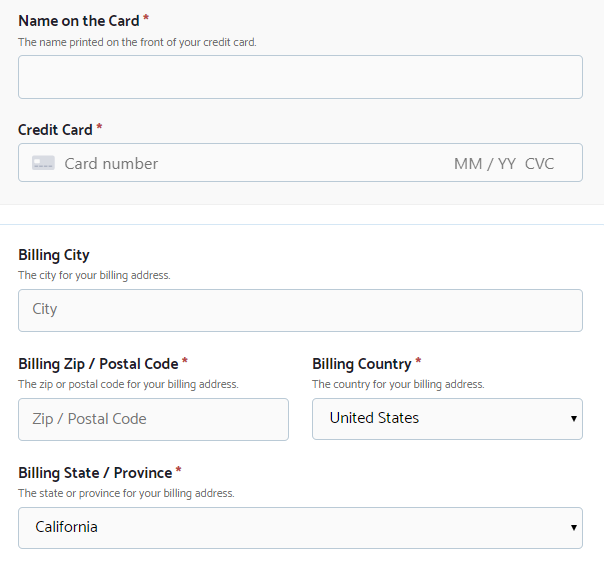Click the MM / YY expiry field
The height and width of the screenshot is (568, 604).
click(484, 163)
